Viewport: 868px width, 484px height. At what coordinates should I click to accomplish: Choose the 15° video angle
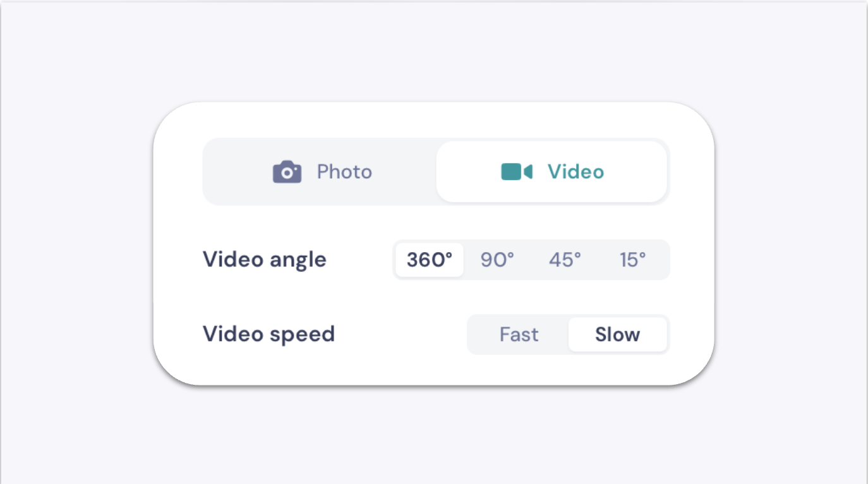(x=632, y=260)
